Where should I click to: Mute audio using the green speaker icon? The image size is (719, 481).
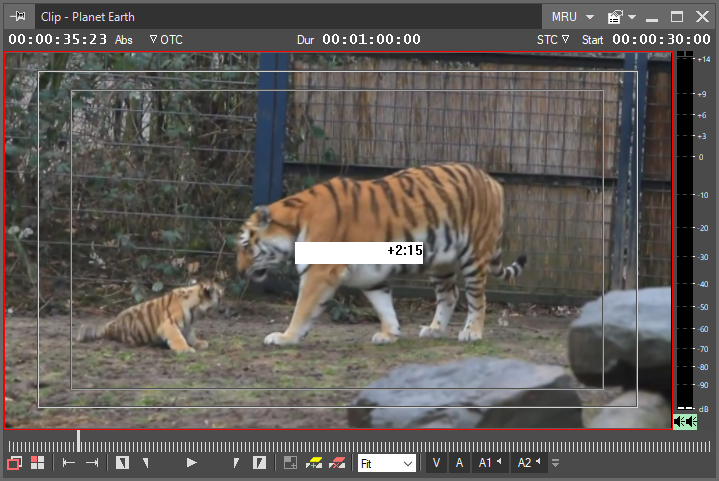pyautogui.click(x=684, y=421)
